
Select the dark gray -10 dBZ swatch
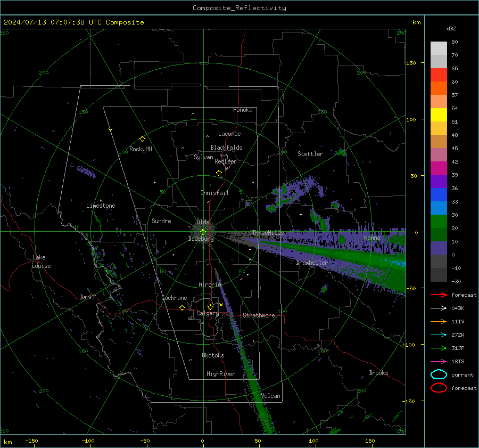pos(439,274)
